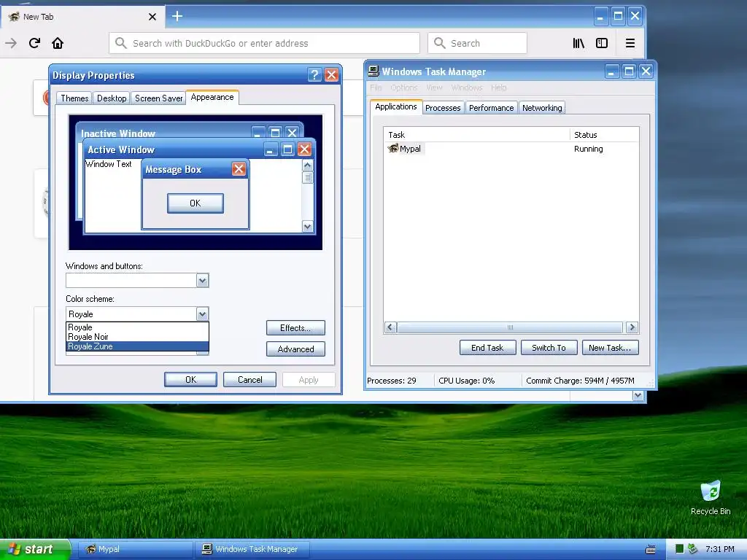The width and height of the screenshot is (747, 560).
Task: Click the task list horizontal scrollbar thumb
Action: click(x=510, y=327)
